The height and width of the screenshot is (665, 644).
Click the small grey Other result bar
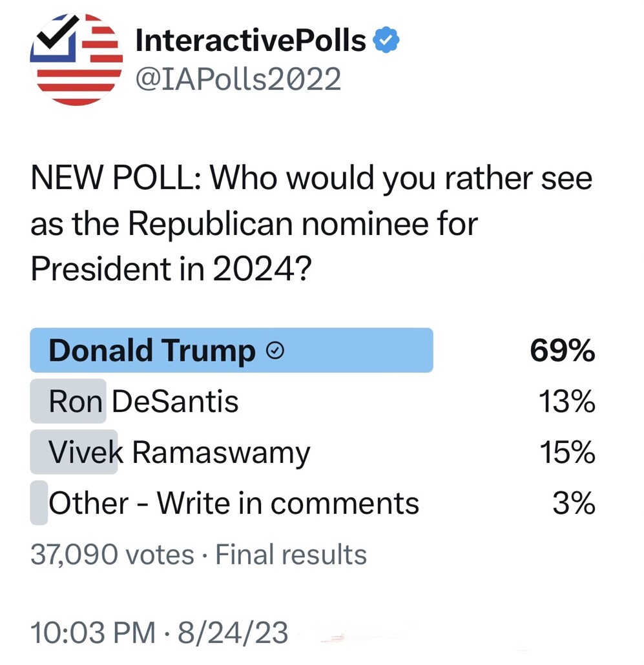pos(39,503)
